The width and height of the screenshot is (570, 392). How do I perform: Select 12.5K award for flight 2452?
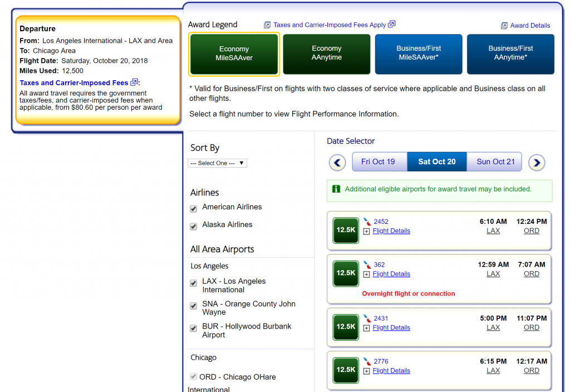click(x=345, y=230)
